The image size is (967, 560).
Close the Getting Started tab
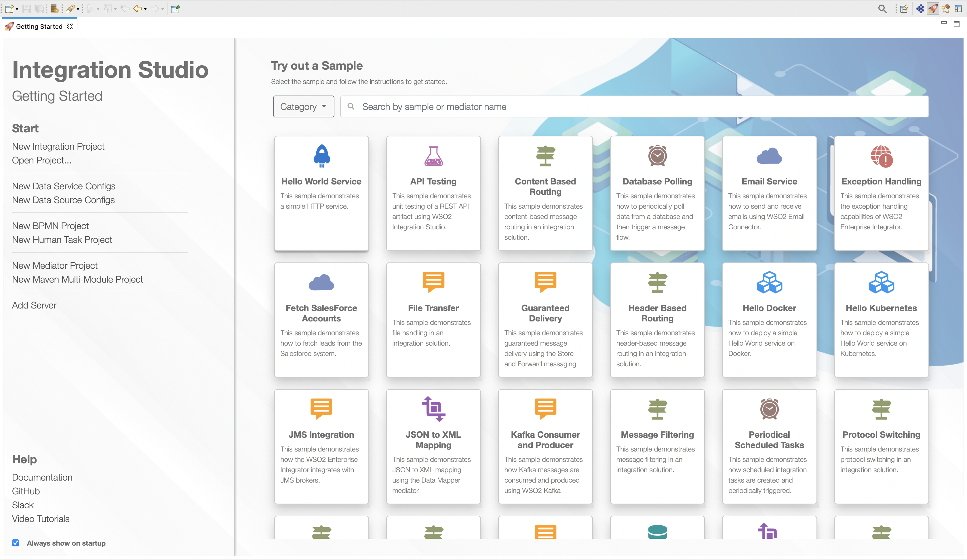click(x=69, y=26)
